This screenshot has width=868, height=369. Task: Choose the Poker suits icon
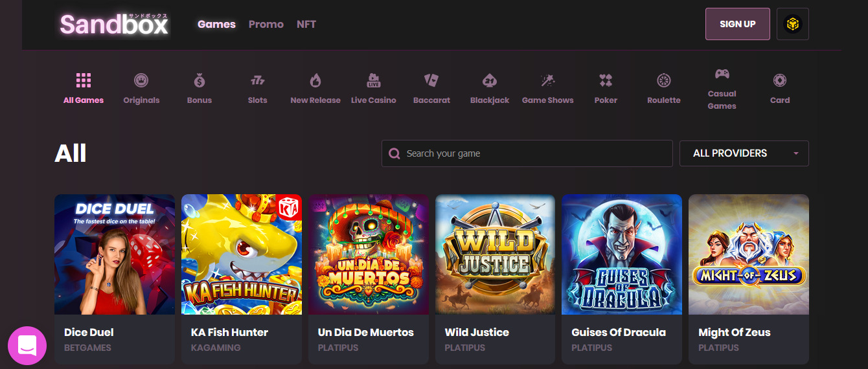(606, 80)
